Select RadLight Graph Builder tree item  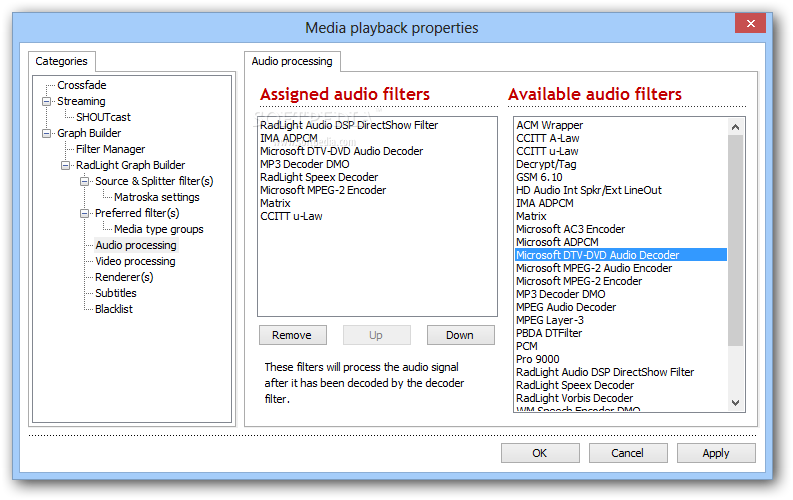[x=130, y=165]
